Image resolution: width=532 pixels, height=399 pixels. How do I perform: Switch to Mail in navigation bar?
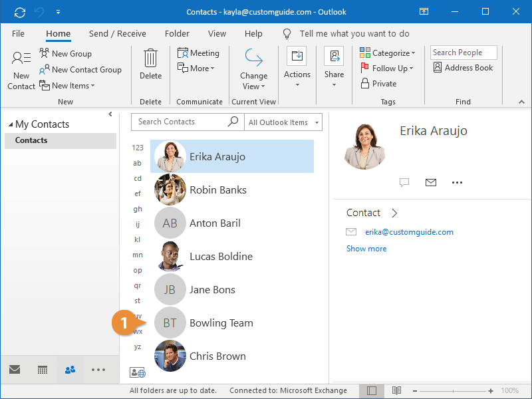point(15,370)
